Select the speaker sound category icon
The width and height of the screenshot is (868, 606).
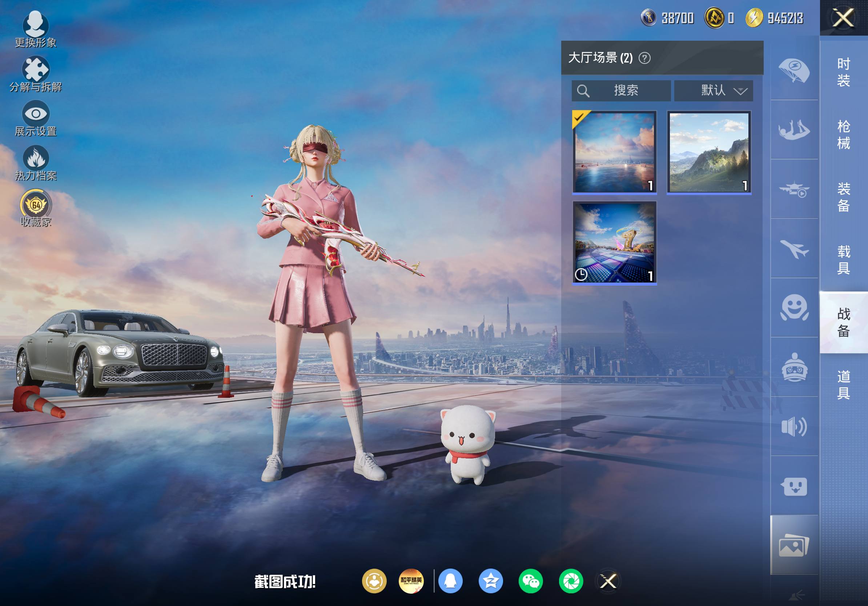pos(794,427)
